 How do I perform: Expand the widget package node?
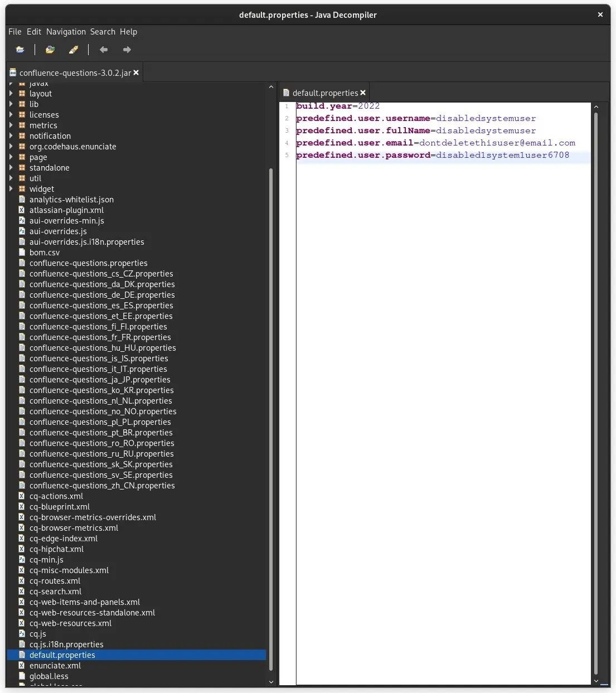11,189
